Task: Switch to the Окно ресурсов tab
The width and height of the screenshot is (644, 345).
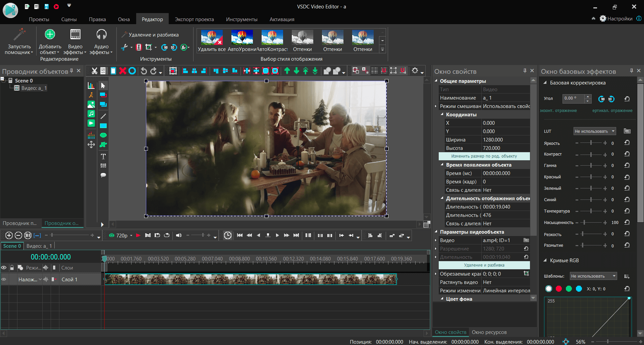Action: tap(489, 332)
